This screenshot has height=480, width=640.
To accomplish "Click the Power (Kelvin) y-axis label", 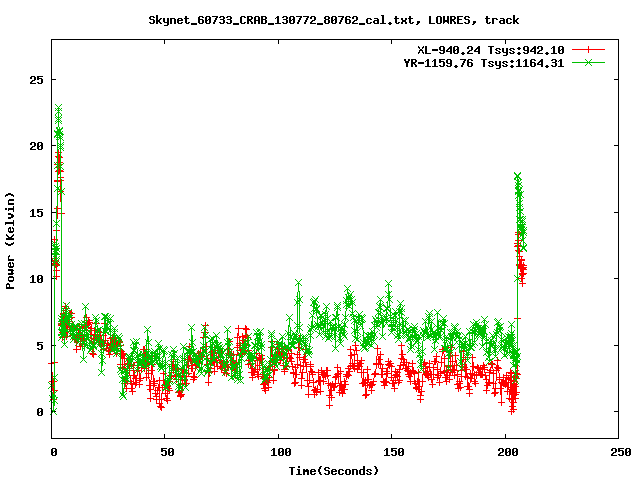I will point(10,241).
